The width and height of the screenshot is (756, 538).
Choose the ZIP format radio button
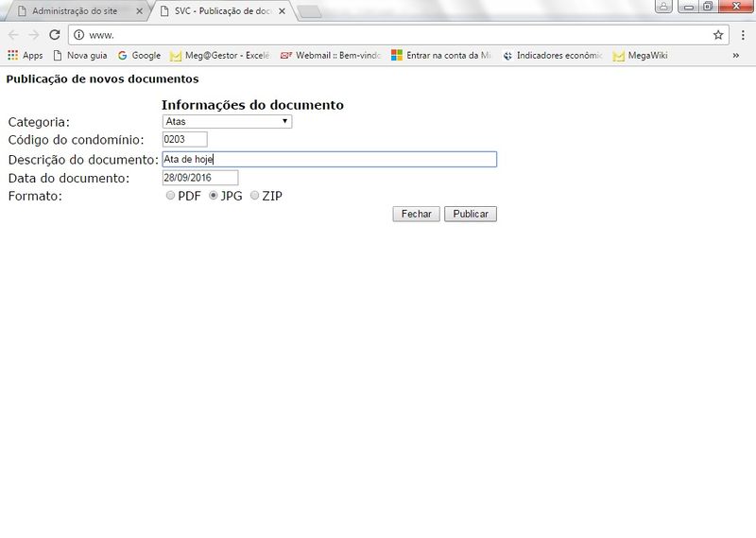254,196
